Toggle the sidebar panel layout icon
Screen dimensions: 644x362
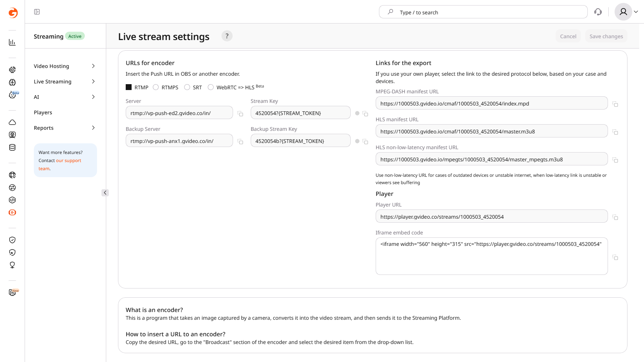(37, 12)
